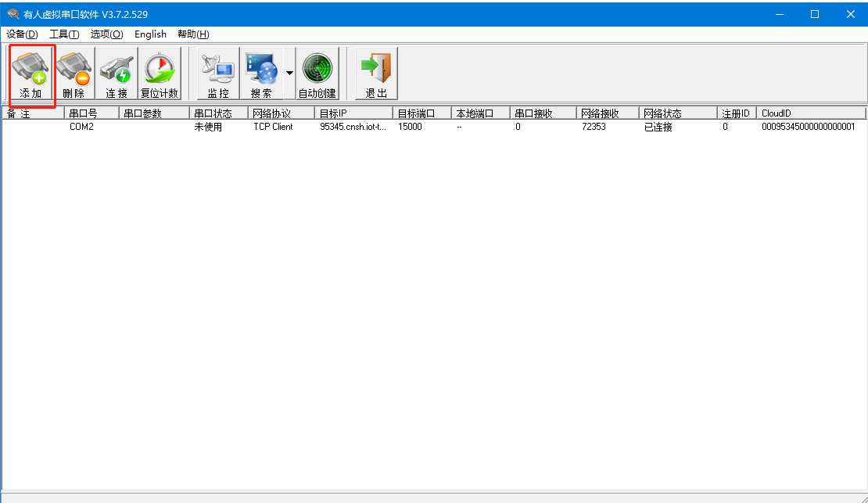Open the 工具(T) menu
This screenshot has height=503, width=868.
(x=64, y=34)
